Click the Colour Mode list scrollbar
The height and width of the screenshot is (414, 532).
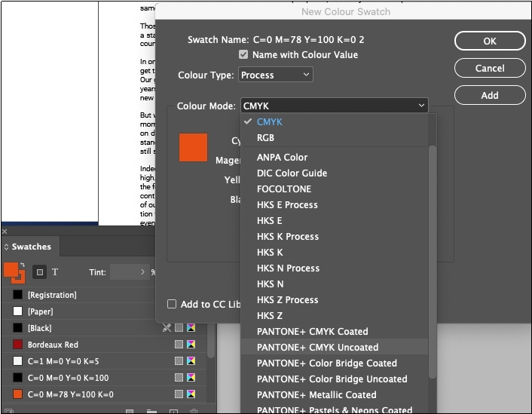coord(432,262)
